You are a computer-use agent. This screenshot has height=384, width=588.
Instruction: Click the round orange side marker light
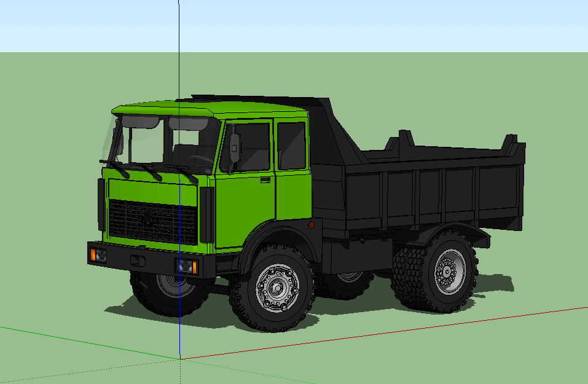pos(312,225)
